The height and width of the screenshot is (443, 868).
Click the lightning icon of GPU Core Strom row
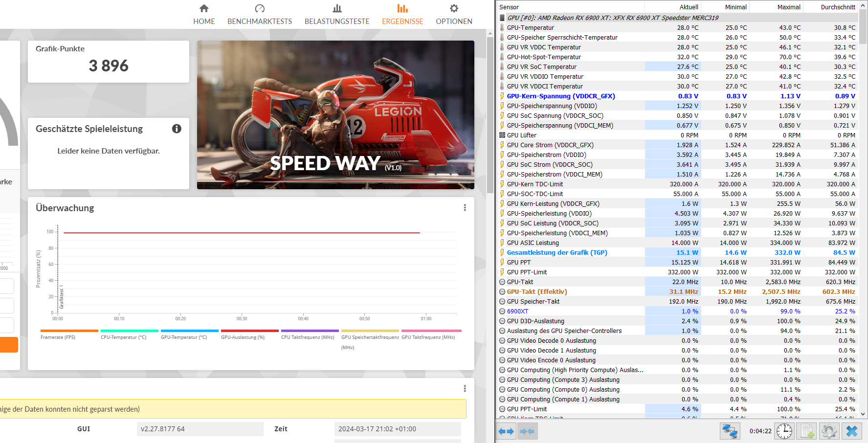502,145
